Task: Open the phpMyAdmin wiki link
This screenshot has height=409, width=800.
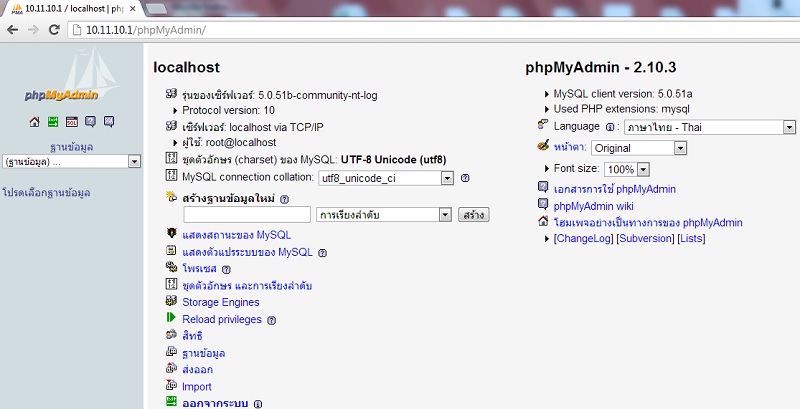Action: pos(593,206)
